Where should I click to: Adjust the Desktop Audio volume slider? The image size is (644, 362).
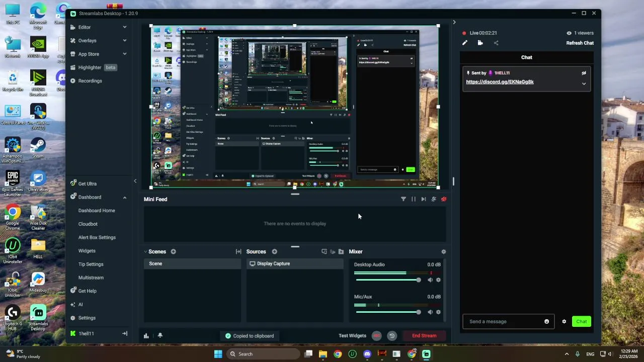388,280
